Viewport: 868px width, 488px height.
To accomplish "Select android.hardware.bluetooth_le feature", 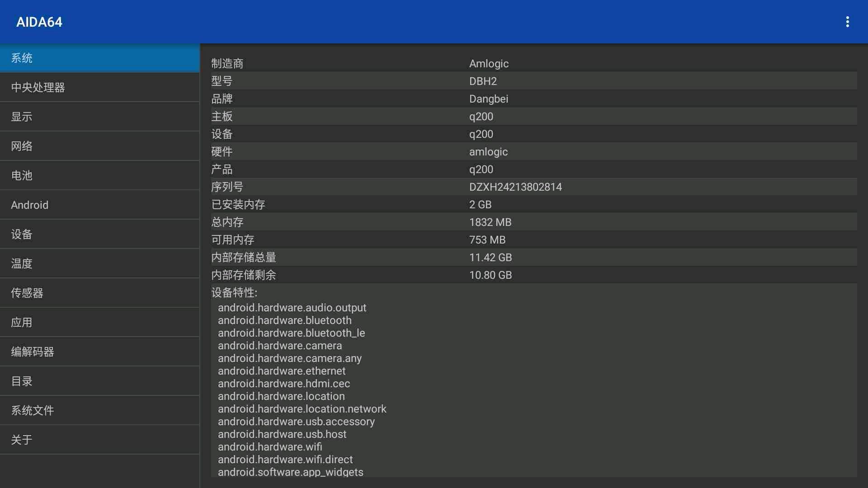I will coord(292,333).
